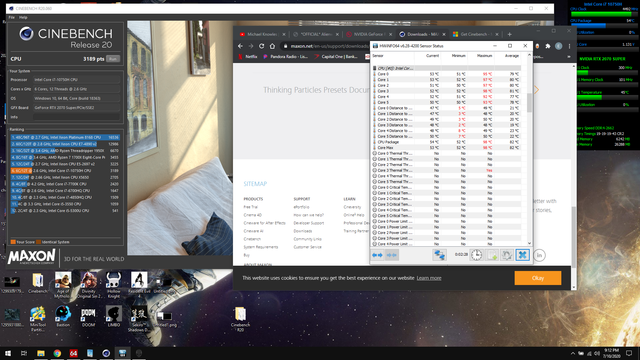Click the HWiNFO expand columns blue arrows icon

(377, 255)
